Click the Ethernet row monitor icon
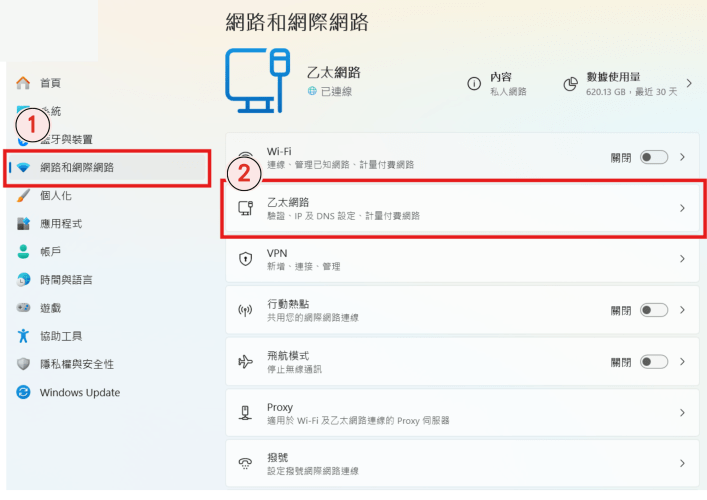Image resolution: width=707 pixels, height=500 pixels. [245, 208]
